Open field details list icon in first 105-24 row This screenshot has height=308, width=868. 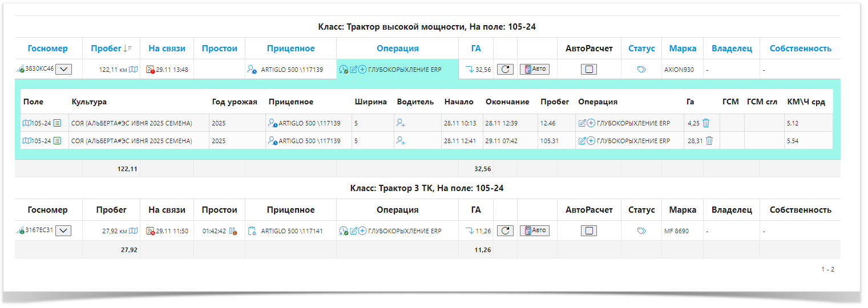(58, 123)
